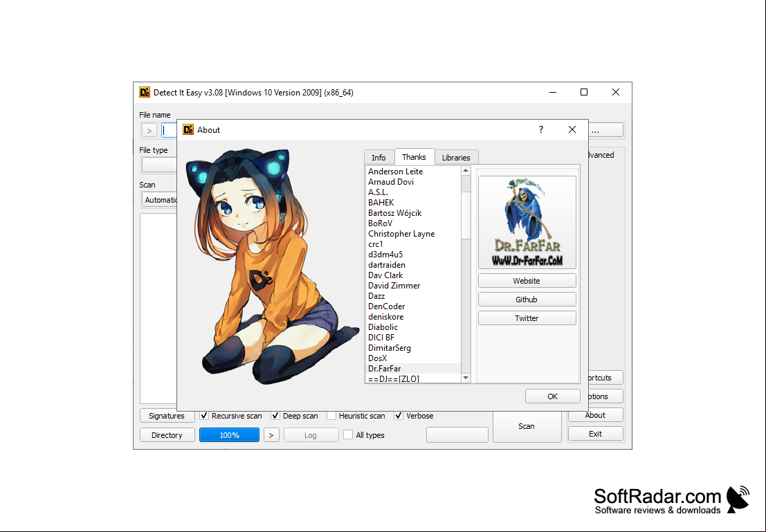This screenshot has width=766, height=532.
Task: Start the scan with the Scan button
Action: (527, 426)
